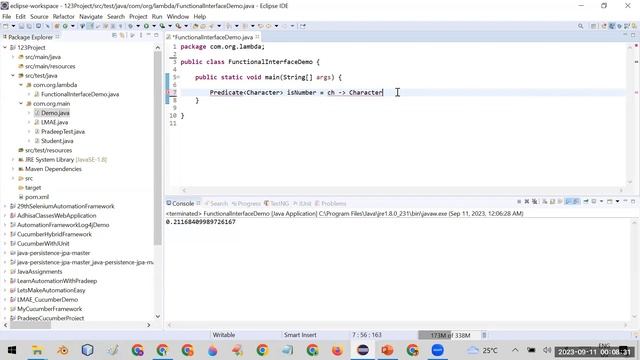Click Writable in status bar
Screen dimensions: 640x360
click(224, 335)
